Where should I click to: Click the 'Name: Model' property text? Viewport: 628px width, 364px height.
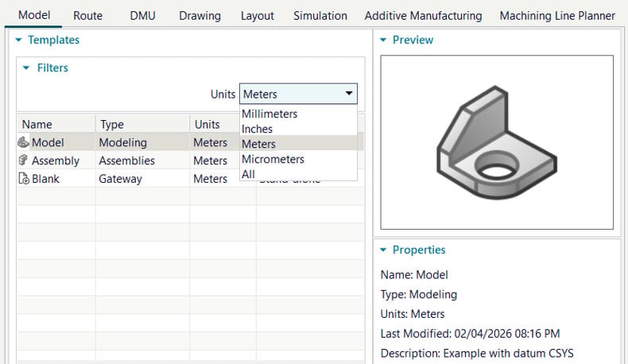tap(414, 275)
